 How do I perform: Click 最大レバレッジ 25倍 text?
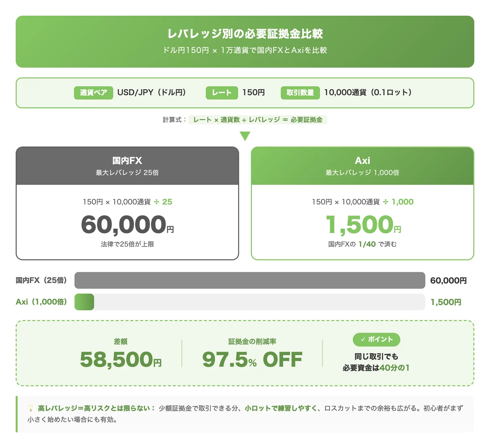[x=127, y=173]
